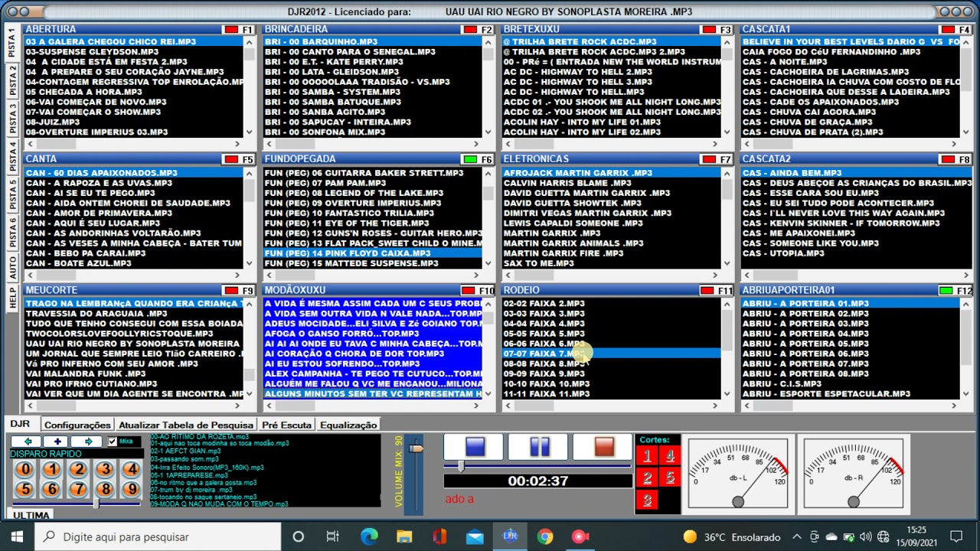The image size is (980, 551).
Task: Click the plus button above Disparo Rapido
Action: [x=57, y=442]
